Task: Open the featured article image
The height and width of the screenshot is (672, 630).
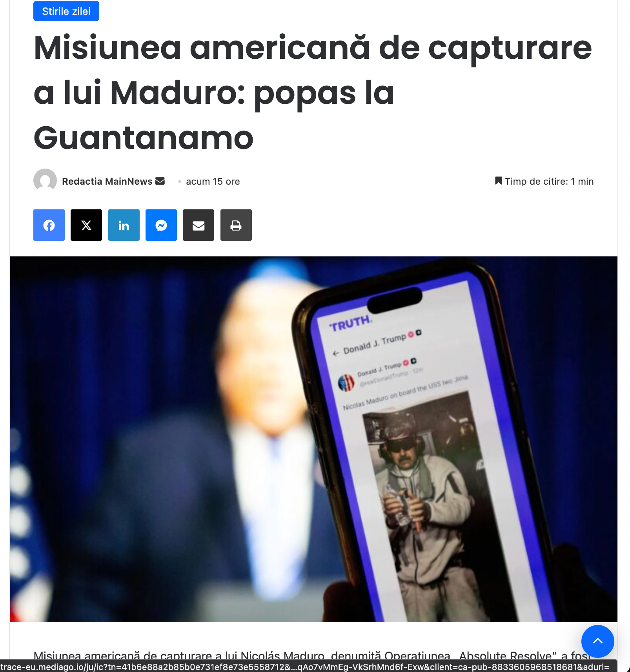Action: (314, 439)
